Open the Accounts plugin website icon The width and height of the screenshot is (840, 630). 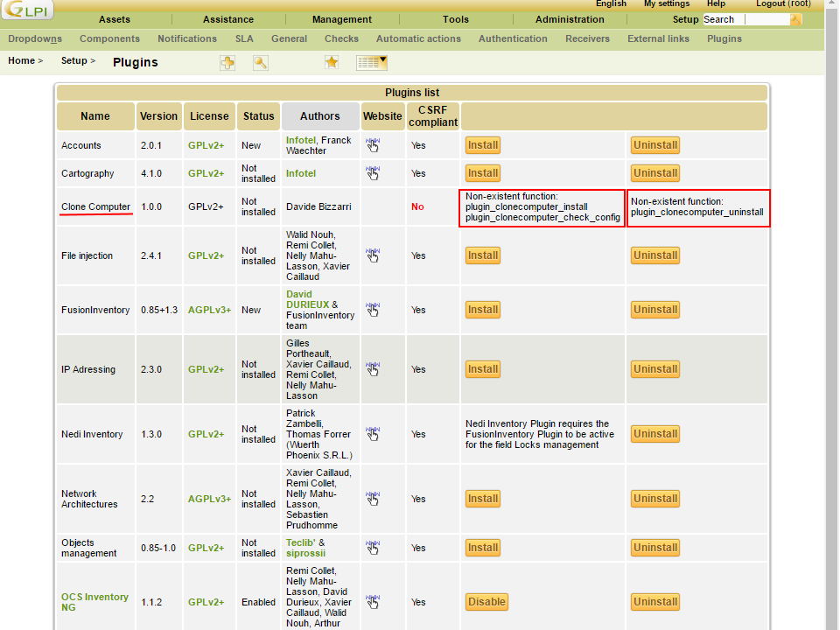point(373,145)
